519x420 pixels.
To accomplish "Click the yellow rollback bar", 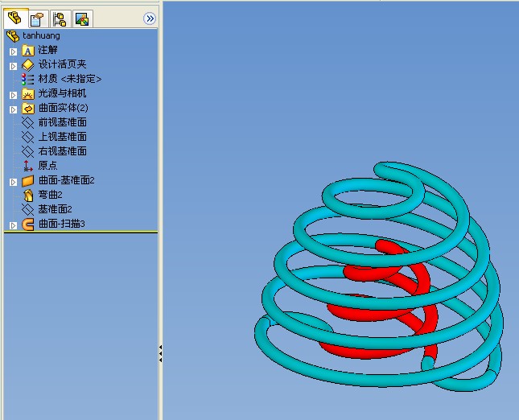I will pos(80,233).
